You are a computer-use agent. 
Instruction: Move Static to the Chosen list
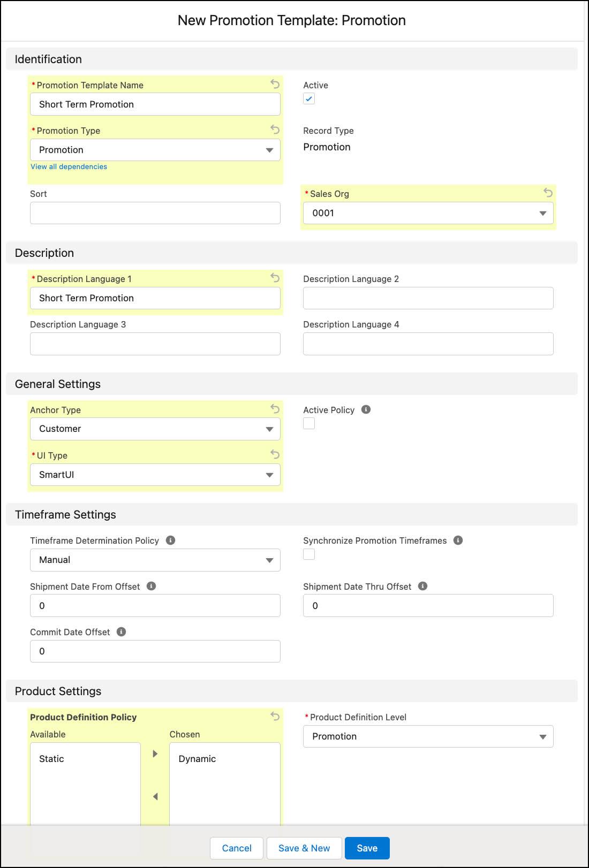tap(155, 753)
